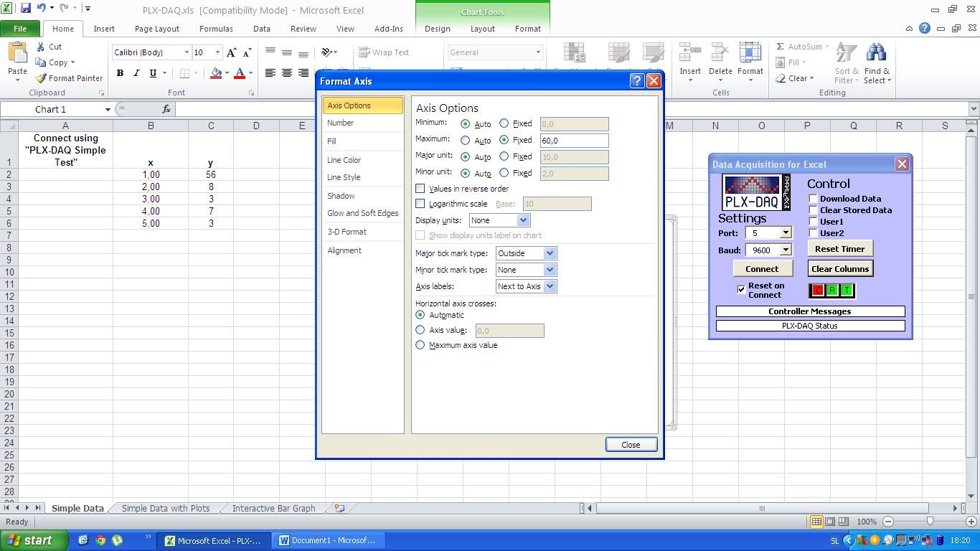Click the AutoSum sigma icon
This screenshot has width=980, height=551.
[x=781, y=47]
